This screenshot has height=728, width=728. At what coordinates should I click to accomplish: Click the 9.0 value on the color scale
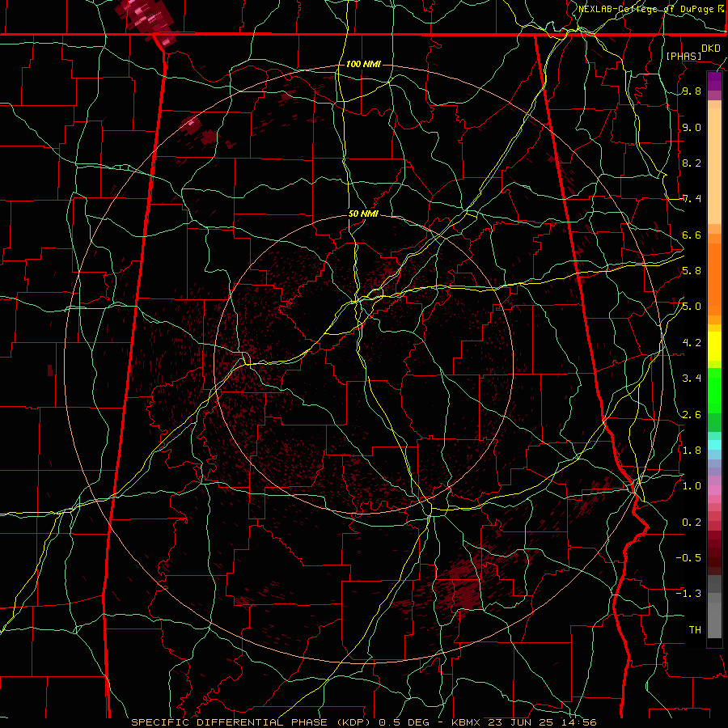click(x=692, y=127)
